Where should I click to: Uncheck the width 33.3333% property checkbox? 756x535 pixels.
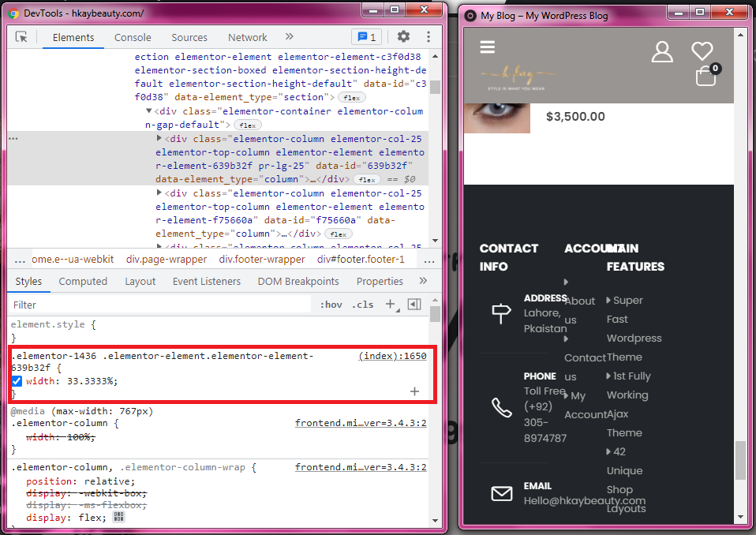(x=17, y=381)
